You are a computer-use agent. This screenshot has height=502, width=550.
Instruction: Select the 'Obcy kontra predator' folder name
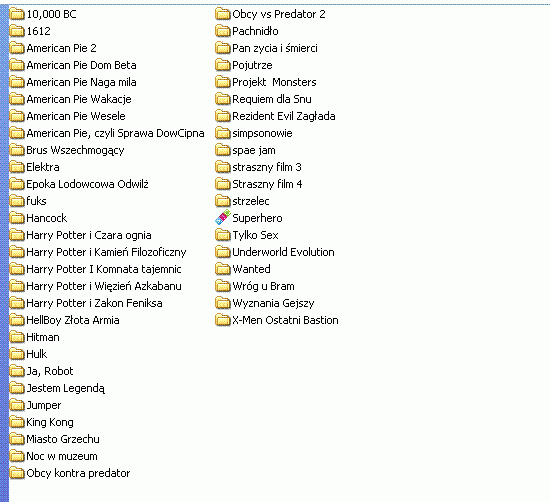click(78, 473)
